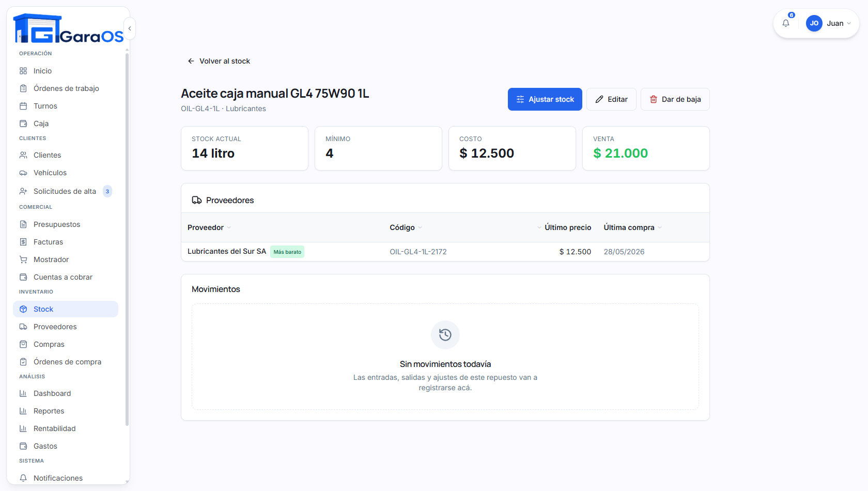The height and width of the screenshot is (491, 868).
Task: Click the Dar de baja button
Action: (x=675, y=99)
